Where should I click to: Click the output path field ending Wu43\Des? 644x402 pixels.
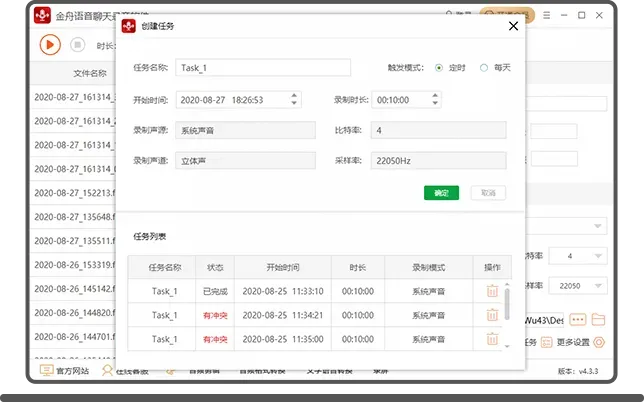545,320
